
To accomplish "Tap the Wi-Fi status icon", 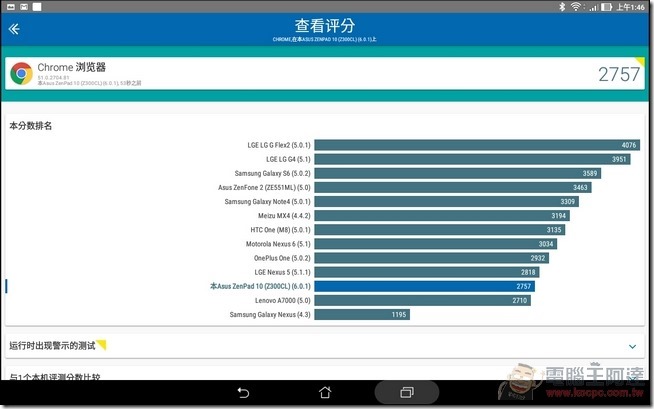I will pyautogui.click(x=575, y=6).
